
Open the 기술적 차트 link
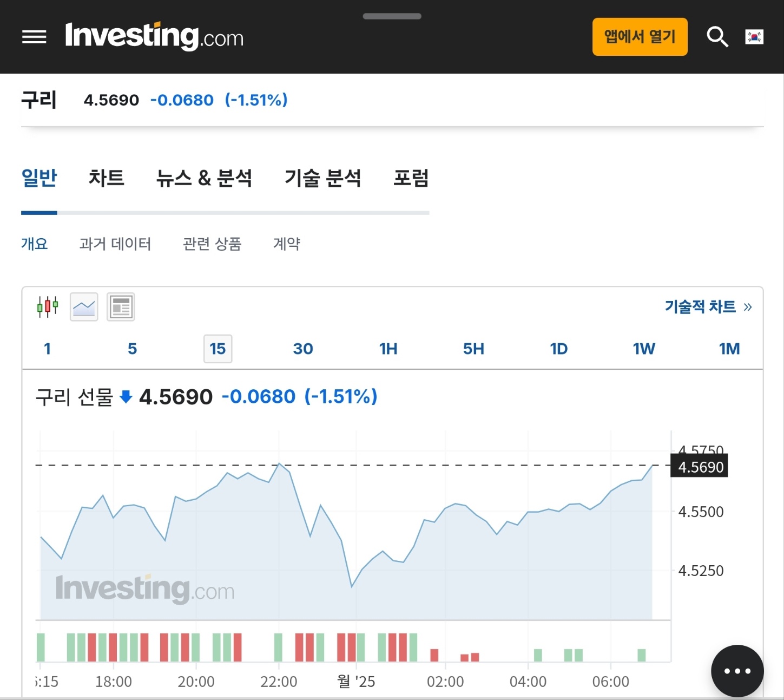coord(708,307)
